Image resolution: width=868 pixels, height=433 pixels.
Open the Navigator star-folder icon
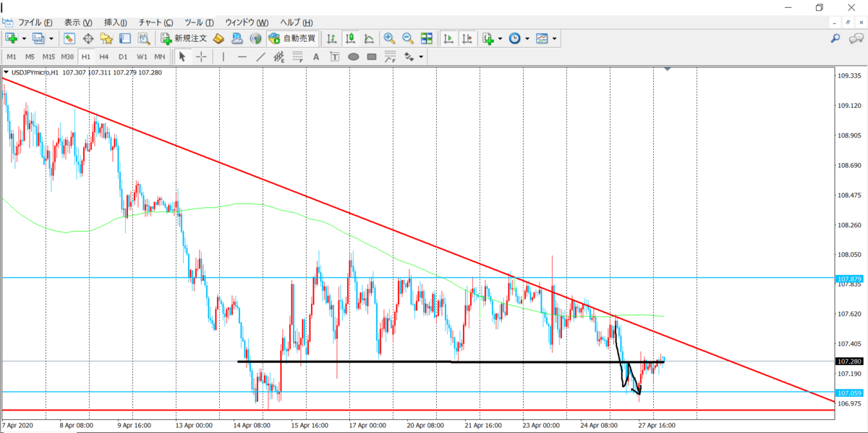click(x=106, y=38)
